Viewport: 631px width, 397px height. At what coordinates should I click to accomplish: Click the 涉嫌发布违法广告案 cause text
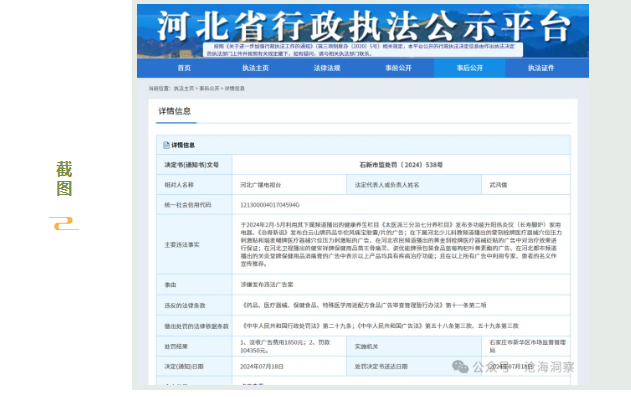pyautogui.click(x=267, y=285)
